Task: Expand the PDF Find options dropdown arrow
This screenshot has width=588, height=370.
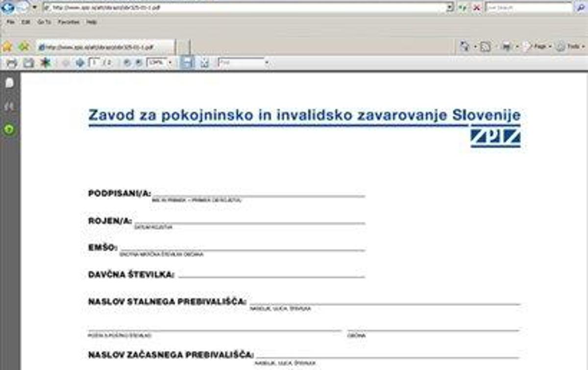Action: [x=267, y=63]
